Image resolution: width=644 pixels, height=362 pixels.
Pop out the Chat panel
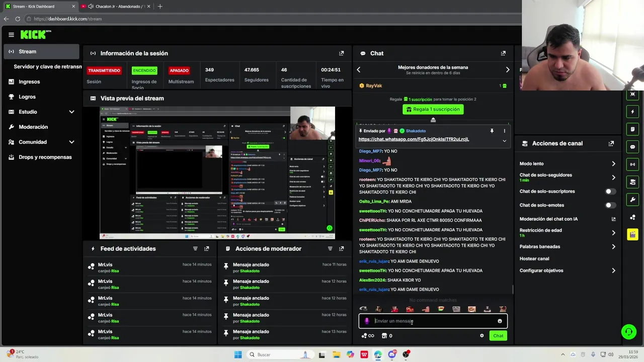click(503, 53)
